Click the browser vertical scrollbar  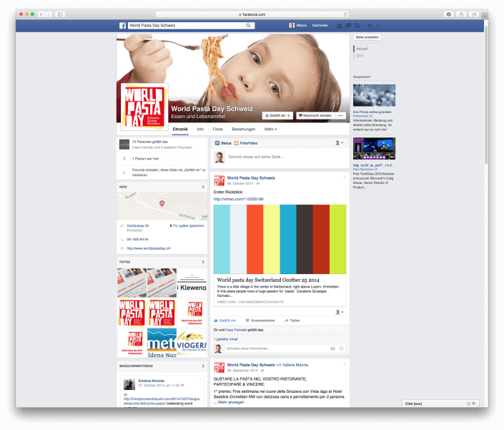pyautogui.click(x=486, y=97)
